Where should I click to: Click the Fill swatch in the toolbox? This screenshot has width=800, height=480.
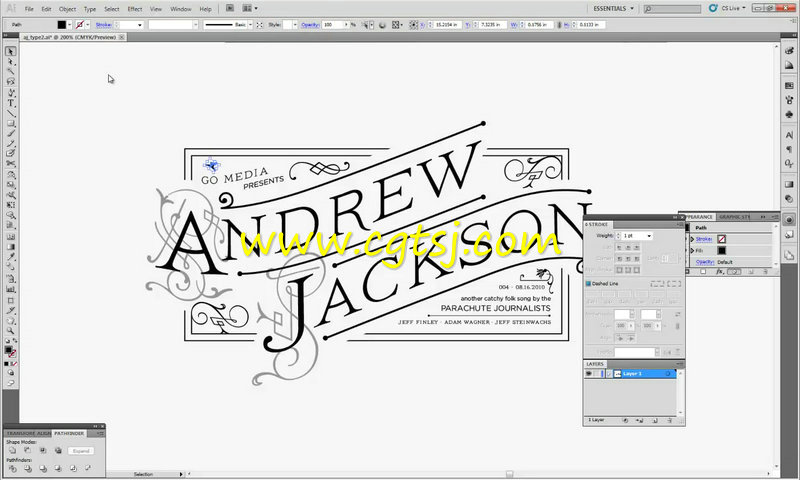(8, 350)
